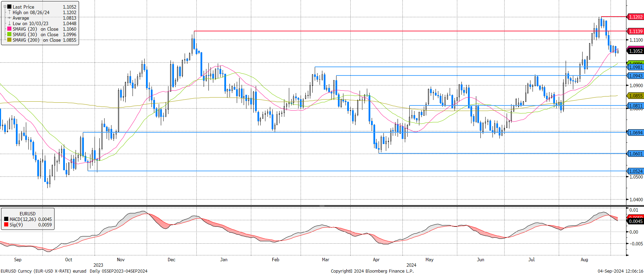Click the Average marker icon in the legend
The height and width of the screenshot is (274, 644).
click(10, 18)
